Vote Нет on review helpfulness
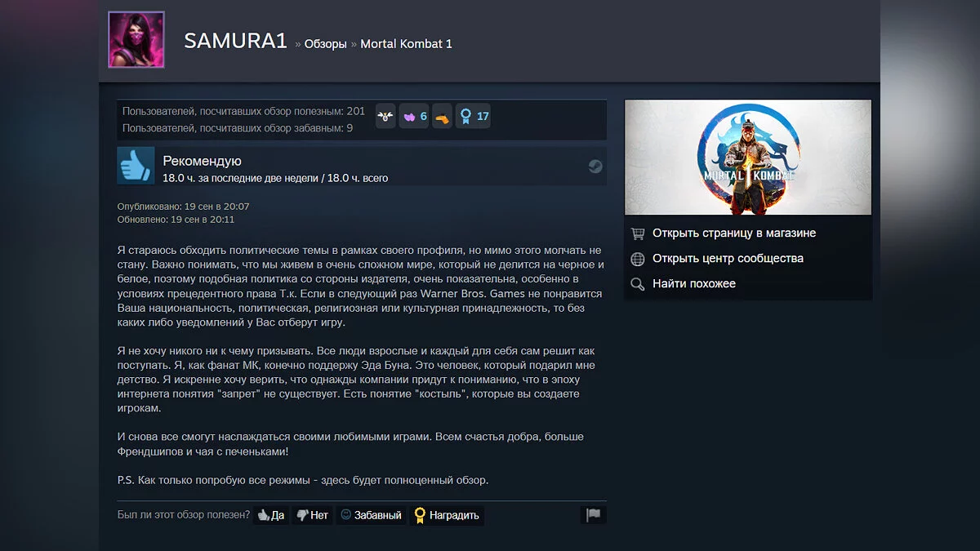The image size is (980, 551). point(312,515)
